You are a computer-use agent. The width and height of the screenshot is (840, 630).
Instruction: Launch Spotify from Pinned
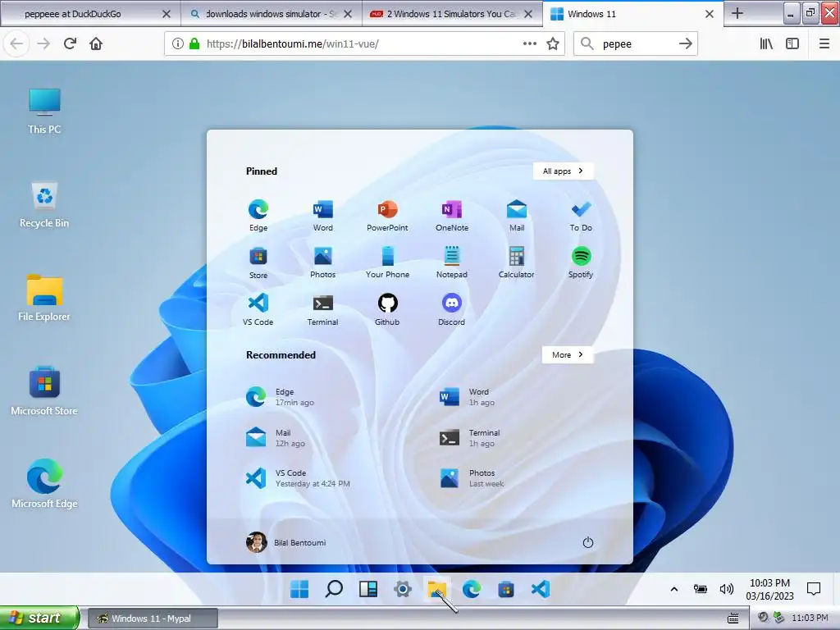[581, 262]
